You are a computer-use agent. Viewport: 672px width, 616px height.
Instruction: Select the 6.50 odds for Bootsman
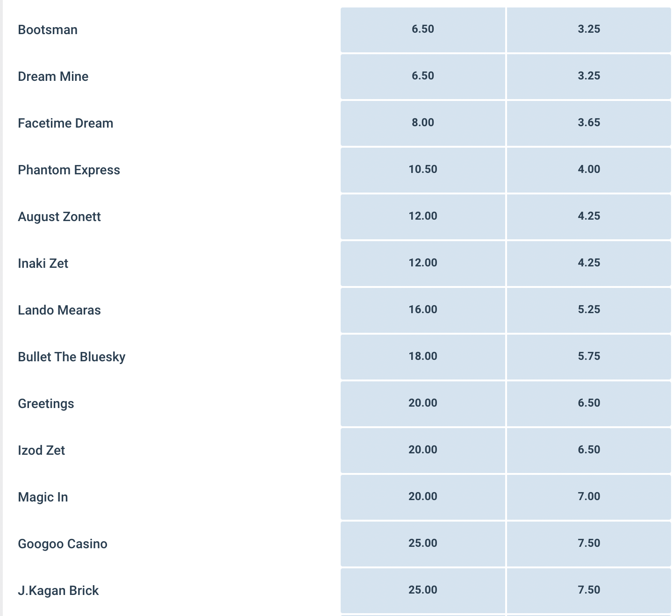pyautogui.click(x=422, y=29)
